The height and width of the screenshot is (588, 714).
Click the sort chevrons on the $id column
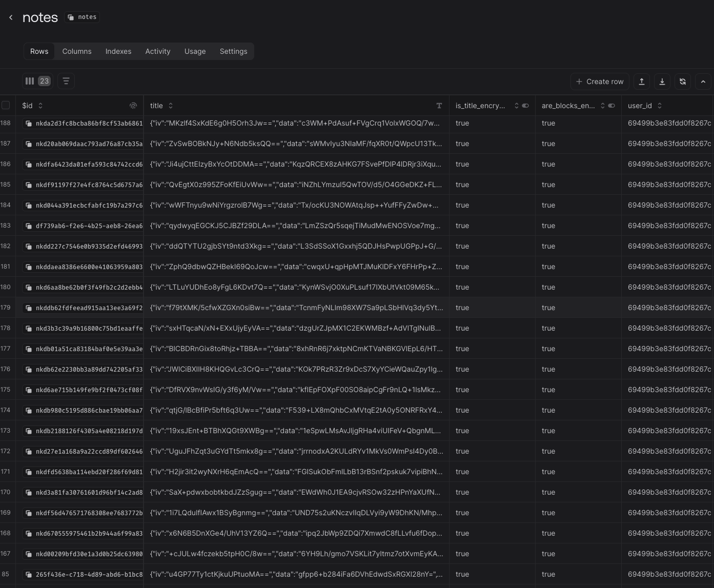pos(40,106)
